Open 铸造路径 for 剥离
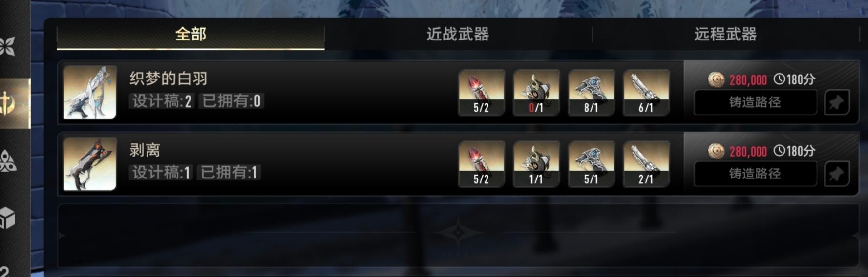 pos(755,174)
